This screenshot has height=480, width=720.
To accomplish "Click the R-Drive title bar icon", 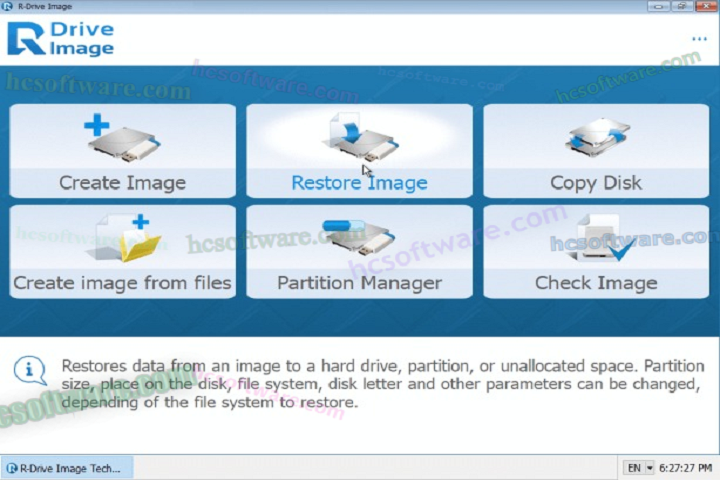I will 7,6.
